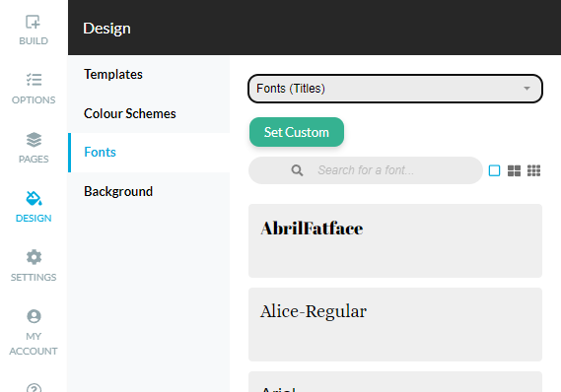Choose the AbrilFatface font card

(x=395, y=241)
